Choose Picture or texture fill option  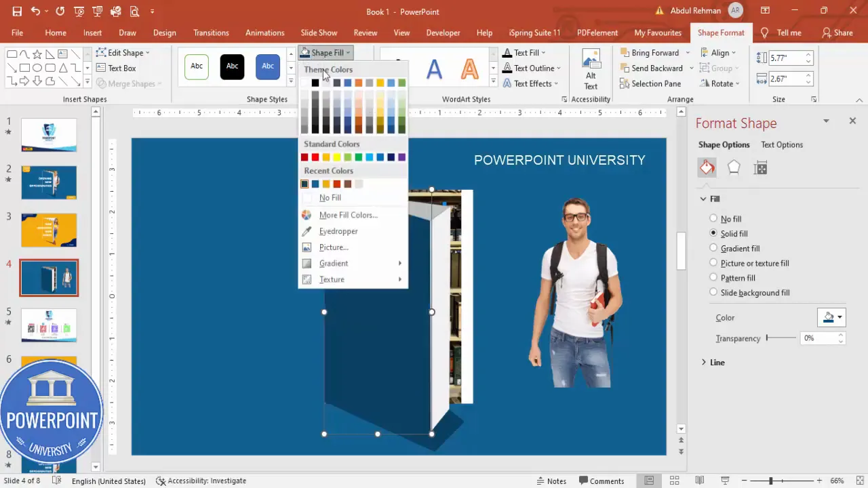pyautogui.click(x=713, y=263)
